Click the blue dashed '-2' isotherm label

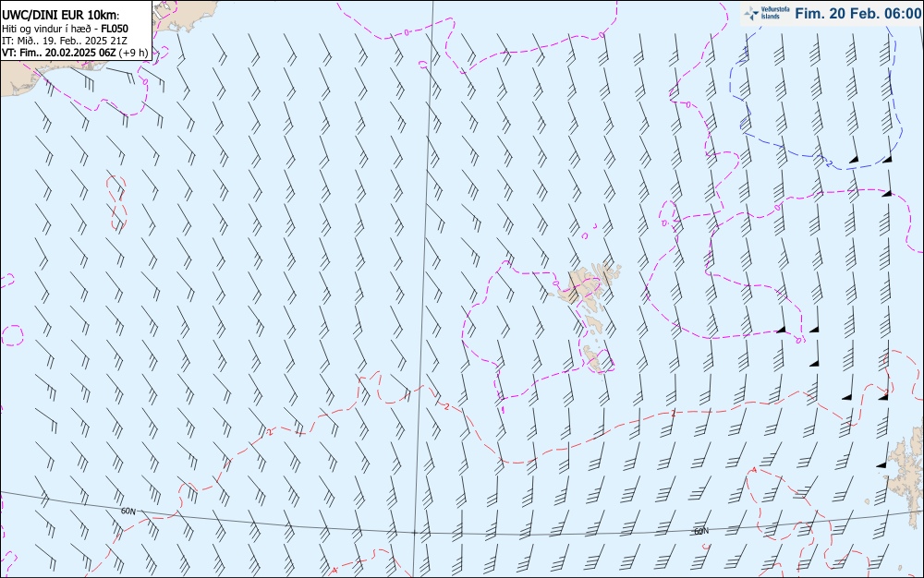tap(827, 163)
